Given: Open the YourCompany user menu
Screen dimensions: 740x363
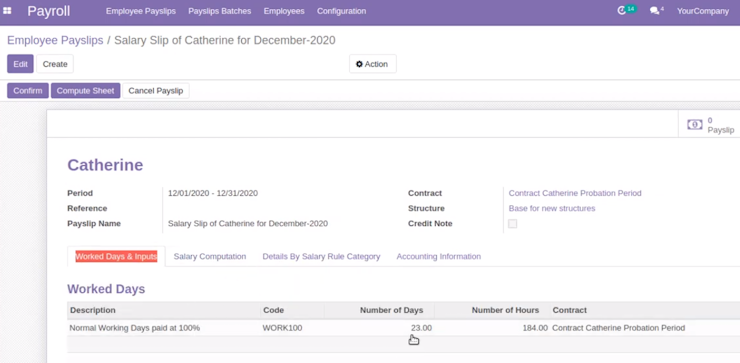Looking at the screenshot, I should click(x=703, y=11).
